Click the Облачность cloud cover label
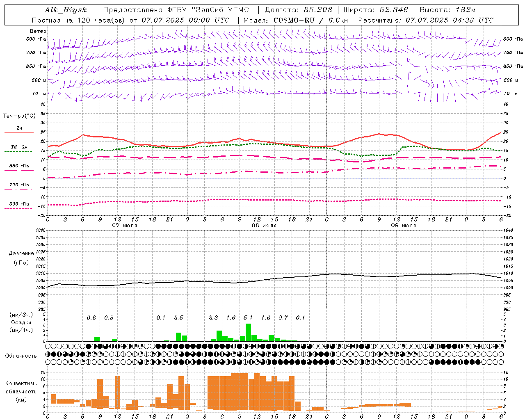Viewport: 525px width, 420px height. pyautogui.click(x=21, y=356)
